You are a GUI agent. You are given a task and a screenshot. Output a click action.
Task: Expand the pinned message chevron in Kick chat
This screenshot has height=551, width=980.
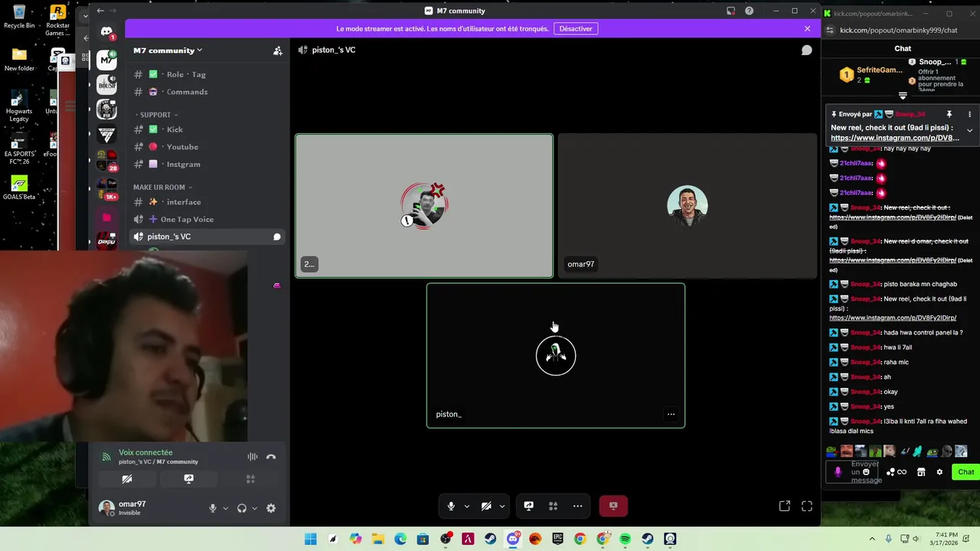click(969, 130)
